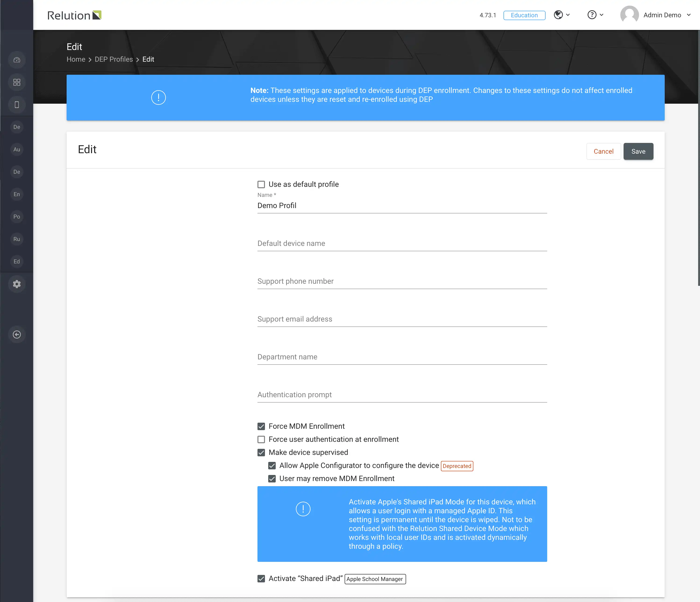This screenshot has height=602, width=700.
Task: Click the Admin Demo avatar icon
Action: coord(629,15)
